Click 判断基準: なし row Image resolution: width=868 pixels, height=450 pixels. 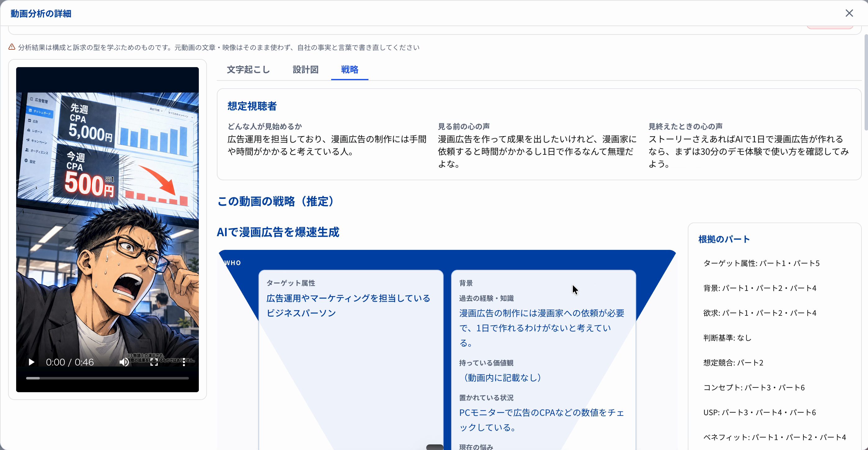pos(728,338)
